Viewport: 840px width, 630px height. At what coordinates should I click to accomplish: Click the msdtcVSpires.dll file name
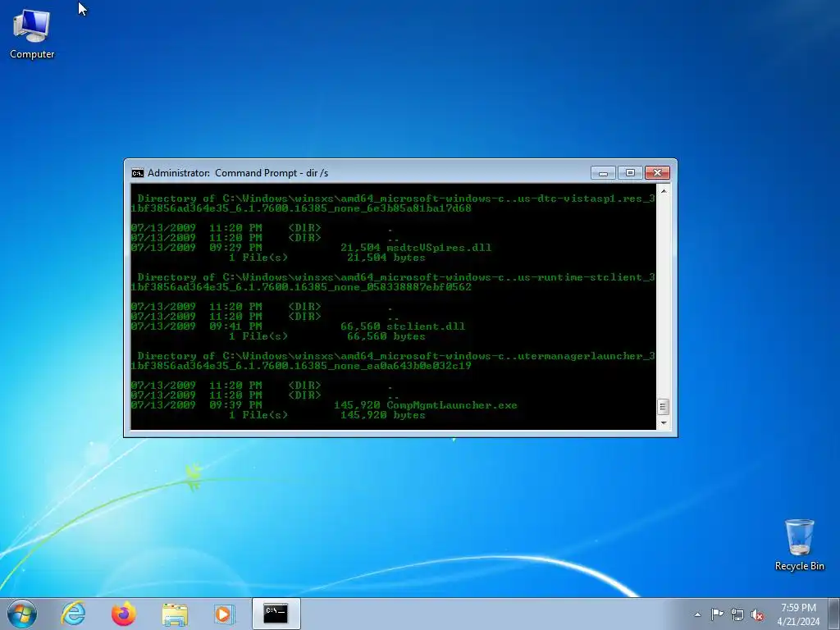(439, 248)
